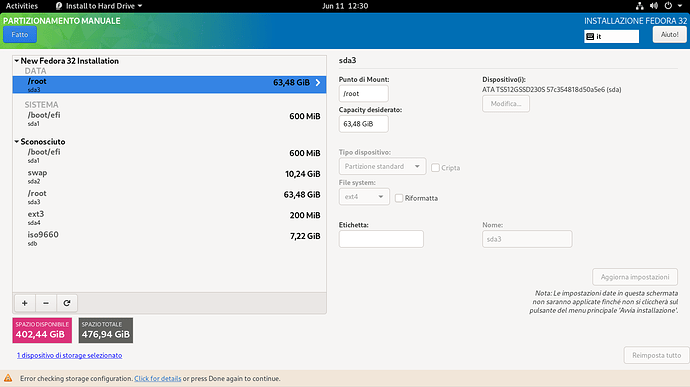This screenshot has height=387, width=690.
Task: Select /boot/efi under SISTEMA
Action: pos(169,119)
